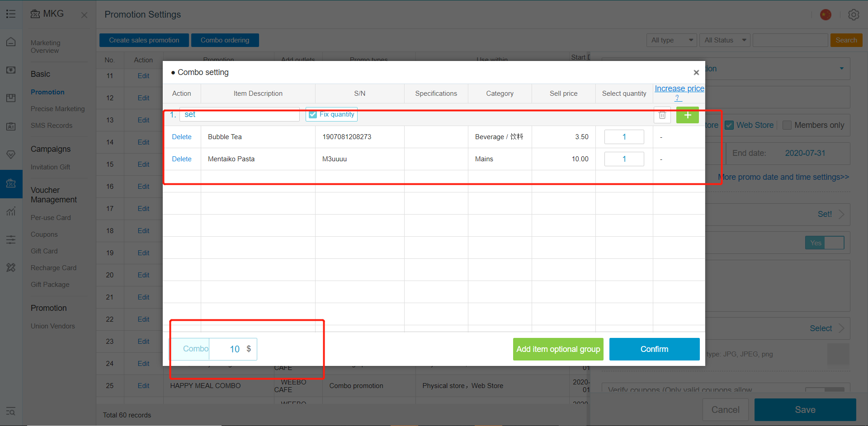Toggle the Web Store checkbox

[x=729, y=125]
